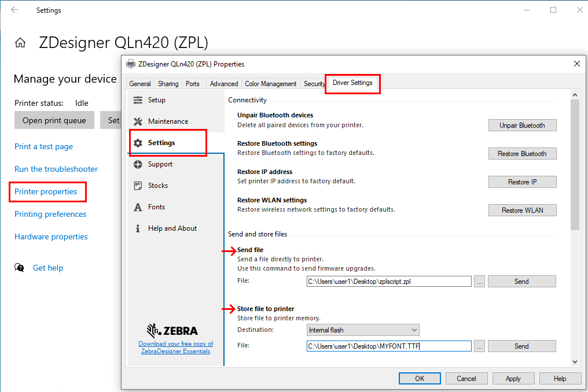
Task: Switch to the Advanced tab
Action: [224, 84]
